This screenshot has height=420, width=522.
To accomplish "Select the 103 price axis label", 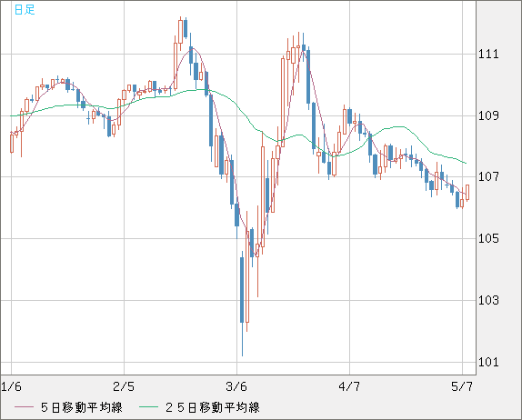I will tap(488, 300).
